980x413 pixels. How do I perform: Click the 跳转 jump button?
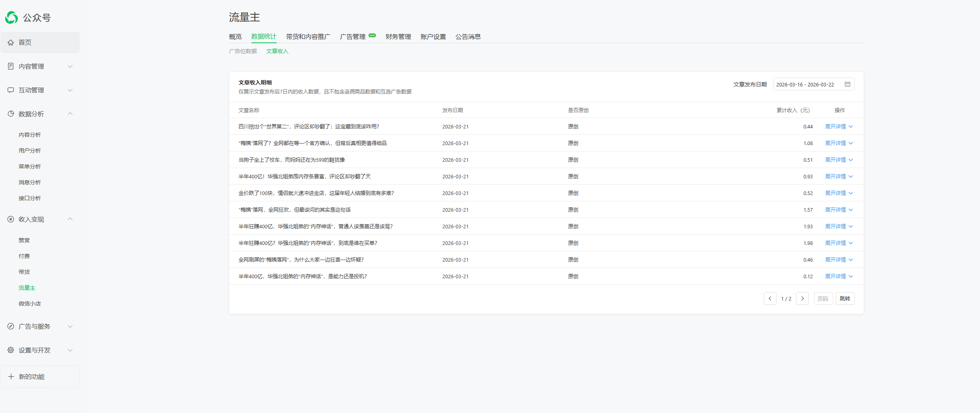pyautogui.click(x=845, y=298)
